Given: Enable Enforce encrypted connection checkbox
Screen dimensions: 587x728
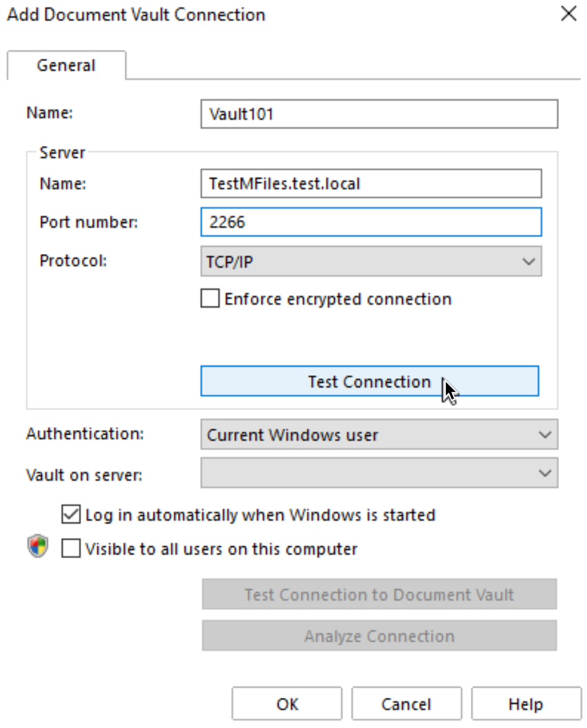Looking at the screenshot, I should pyautogui.click(x=210, y=298).
